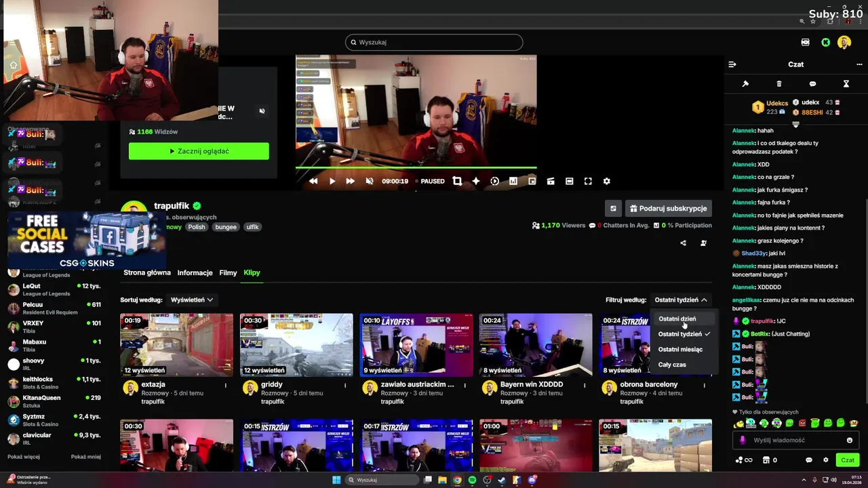This screenshot has width=868, height=488.
Task: Open the shop icon showing 0 below chat
Action: pos(770,460)
